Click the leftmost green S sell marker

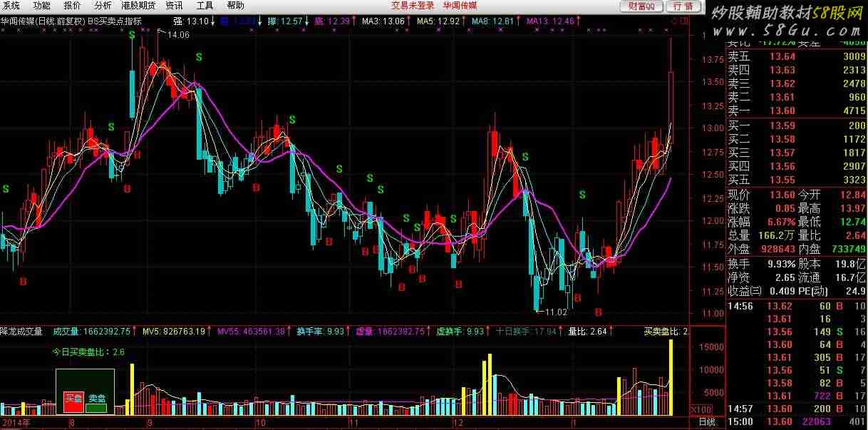[6, 189]
